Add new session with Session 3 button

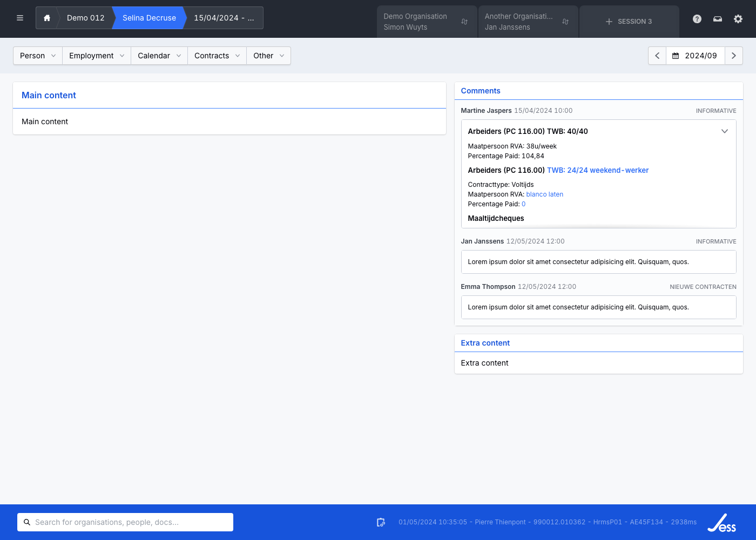coord(629,22)
